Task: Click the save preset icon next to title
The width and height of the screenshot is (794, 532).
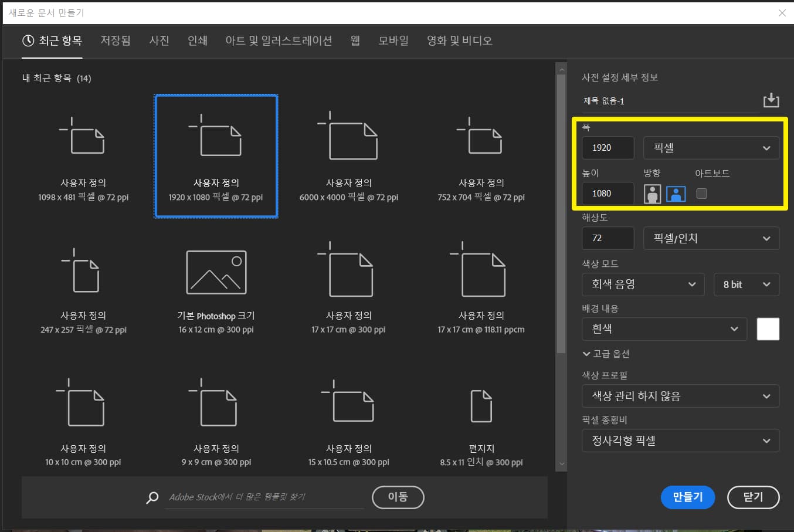Action: coord(771,100)
